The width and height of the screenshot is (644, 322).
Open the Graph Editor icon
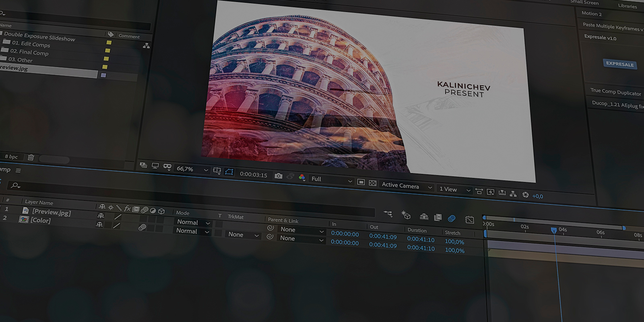click(470, 220)
